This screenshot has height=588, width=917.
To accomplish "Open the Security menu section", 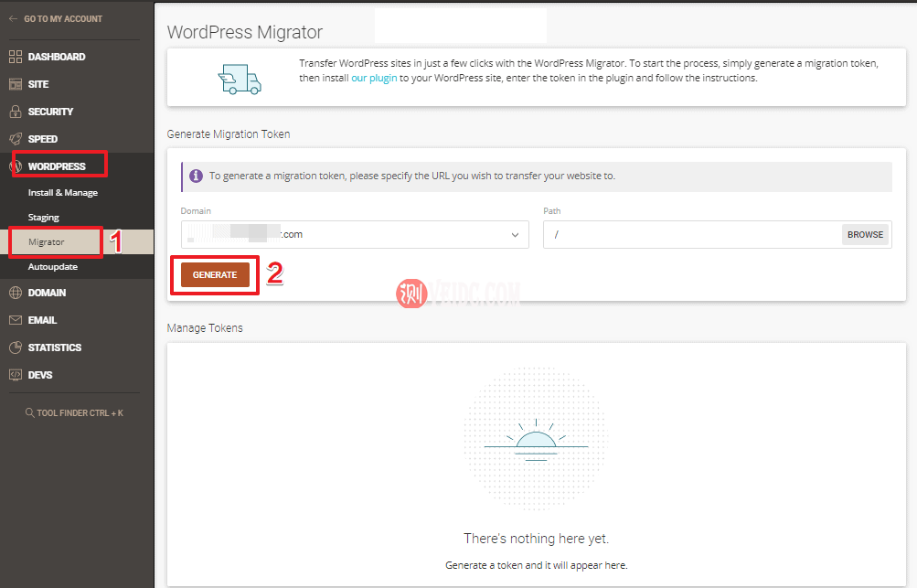I will [x=50, y=112].
